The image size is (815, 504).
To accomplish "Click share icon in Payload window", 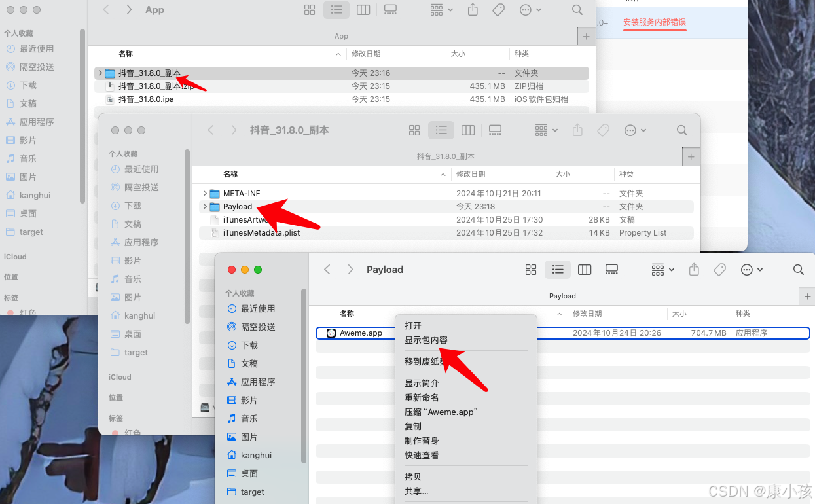I will (x=695, y=270).
